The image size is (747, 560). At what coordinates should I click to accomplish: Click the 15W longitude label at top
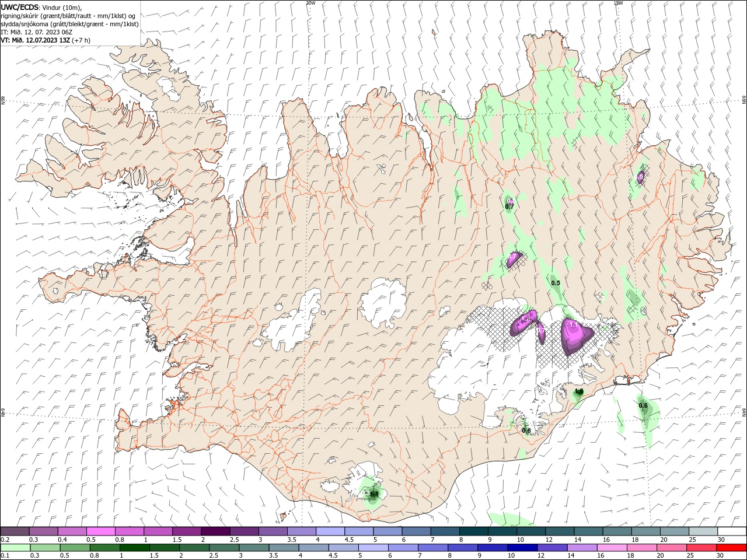click(618, 3)
